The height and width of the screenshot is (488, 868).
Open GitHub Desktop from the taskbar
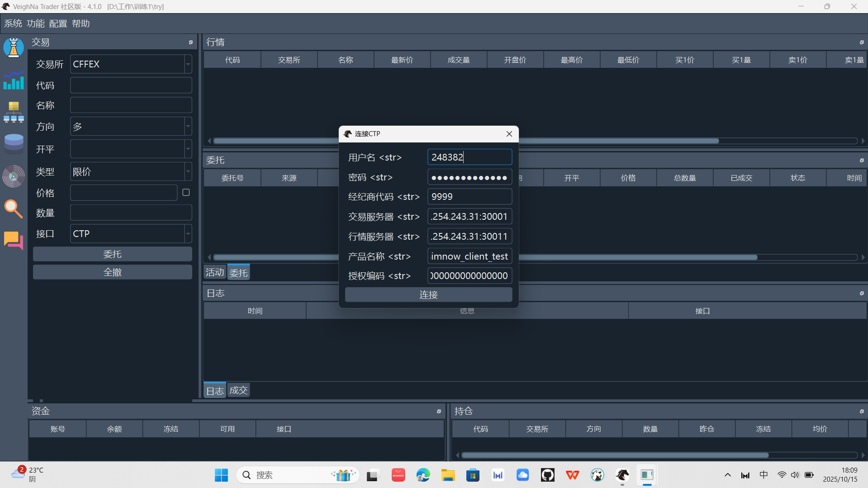[x=547, y=475]
